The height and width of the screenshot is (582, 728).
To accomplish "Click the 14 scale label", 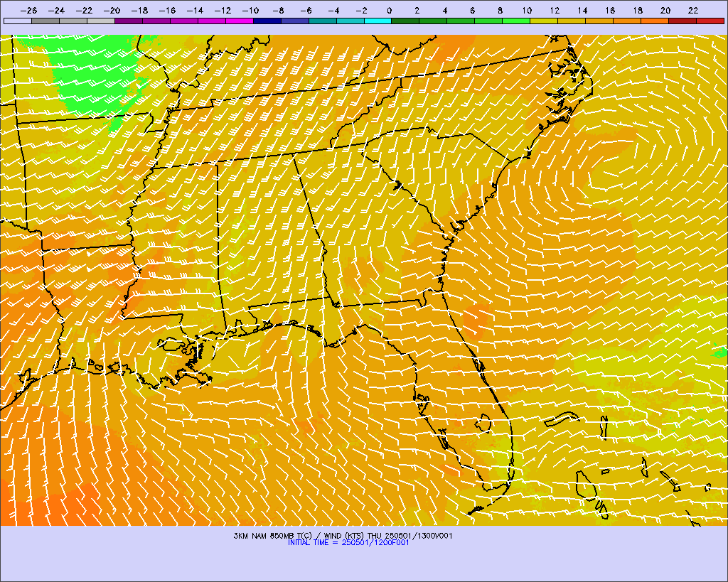I will click(583, 10).
